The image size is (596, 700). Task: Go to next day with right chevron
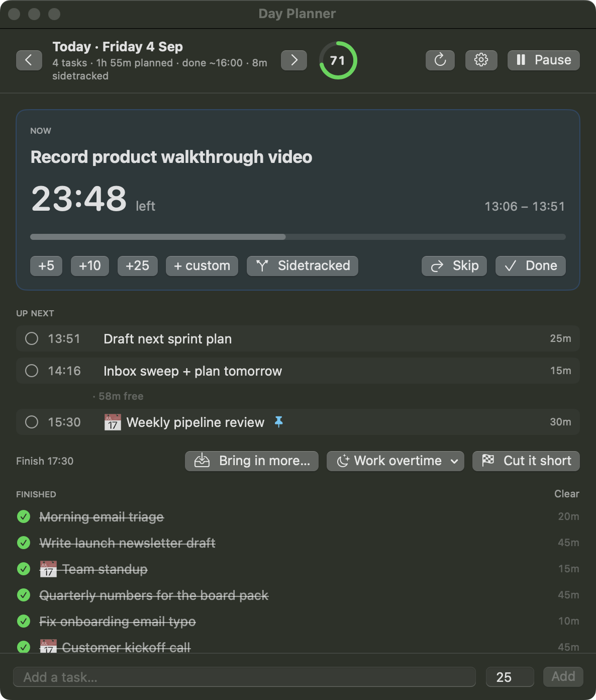[294, 60]
